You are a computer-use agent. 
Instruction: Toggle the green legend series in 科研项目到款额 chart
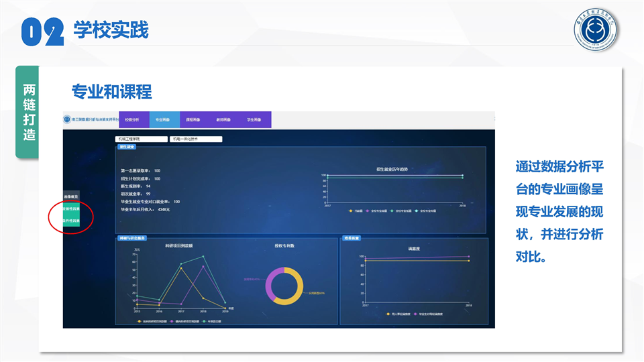point(212,321)
